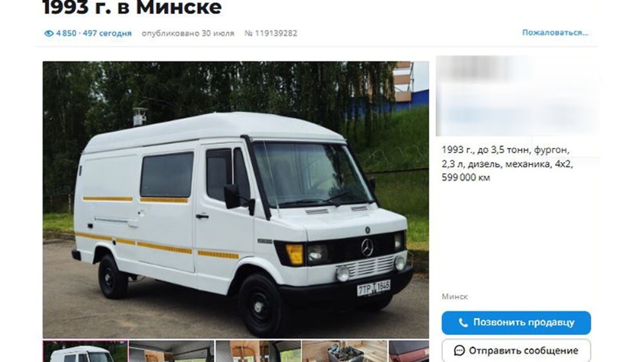Click listing number № 119139282
Viewport: 644px width, 362px height.
tap(271, 33)
